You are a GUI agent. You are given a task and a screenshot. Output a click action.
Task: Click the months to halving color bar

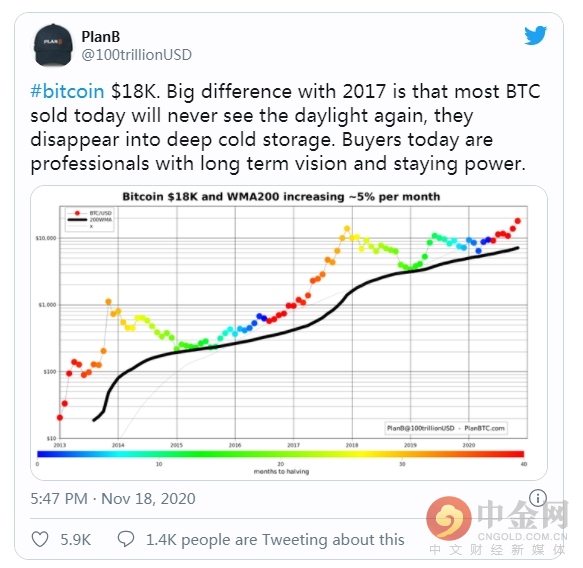[281, 454]
